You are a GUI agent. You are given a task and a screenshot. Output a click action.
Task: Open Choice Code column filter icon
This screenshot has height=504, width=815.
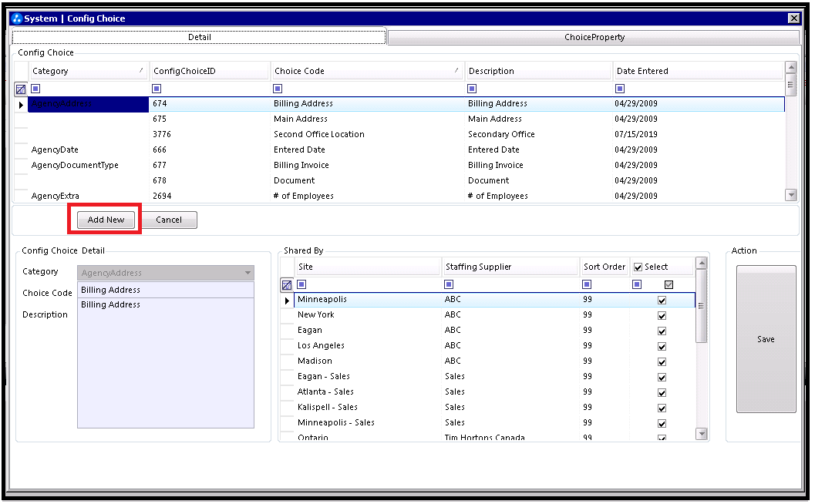tap(278, 89)
